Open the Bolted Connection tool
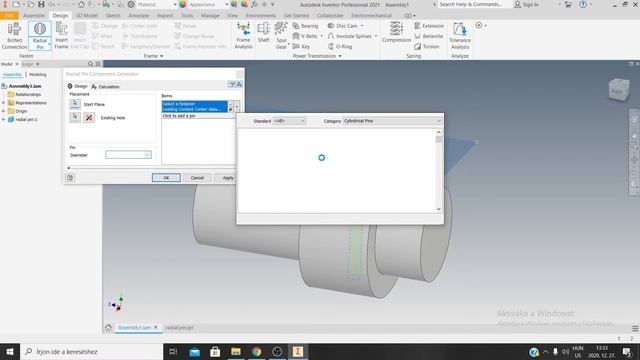 [14, 36]
